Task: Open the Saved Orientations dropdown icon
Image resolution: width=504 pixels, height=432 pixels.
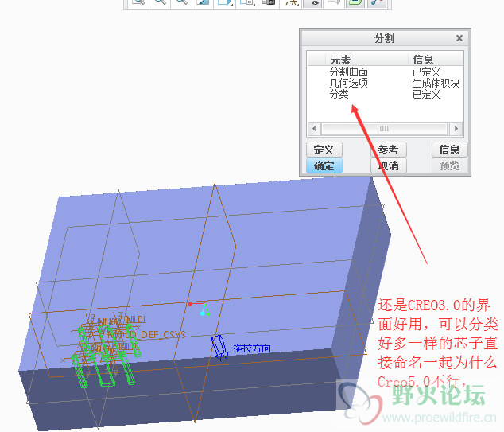Action: pos(247,2)
